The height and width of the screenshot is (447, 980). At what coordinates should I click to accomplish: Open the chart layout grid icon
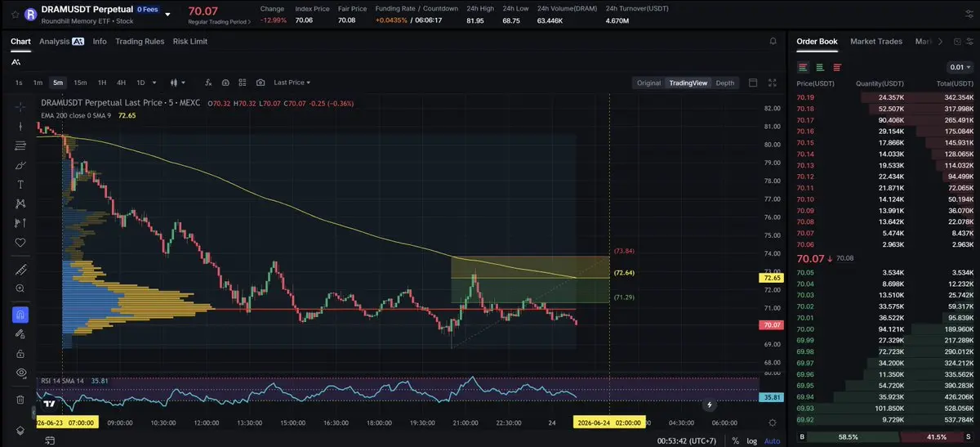tap(243, 83)
